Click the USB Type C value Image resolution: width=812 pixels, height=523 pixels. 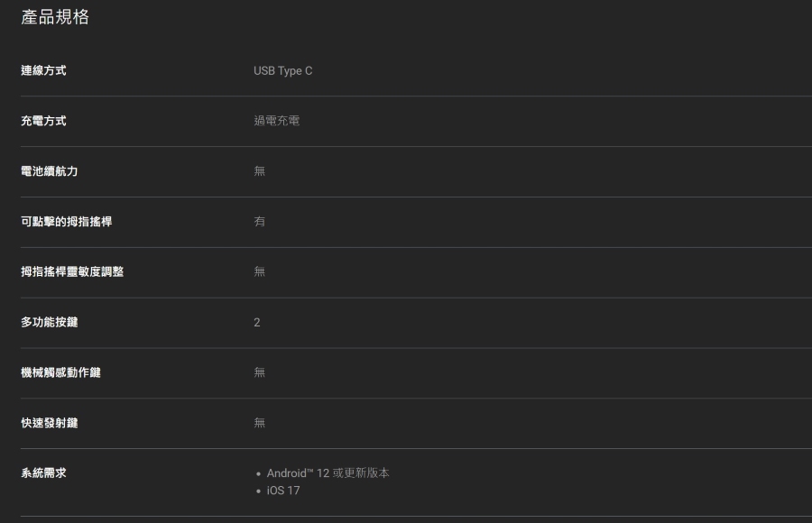click(282, 71)
